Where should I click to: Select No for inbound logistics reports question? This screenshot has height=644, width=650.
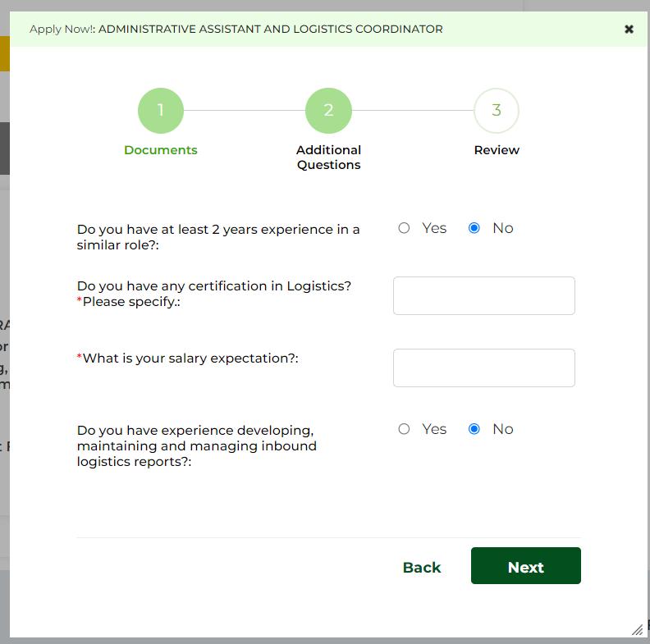point(474,429)
